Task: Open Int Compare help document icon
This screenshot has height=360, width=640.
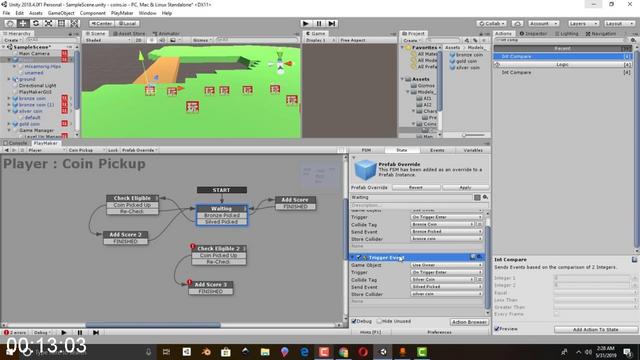Action: [x=634, y=260]
